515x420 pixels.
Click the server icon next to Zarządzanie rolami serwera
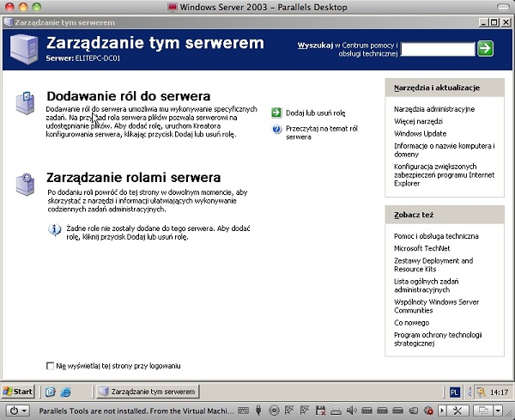25,184
